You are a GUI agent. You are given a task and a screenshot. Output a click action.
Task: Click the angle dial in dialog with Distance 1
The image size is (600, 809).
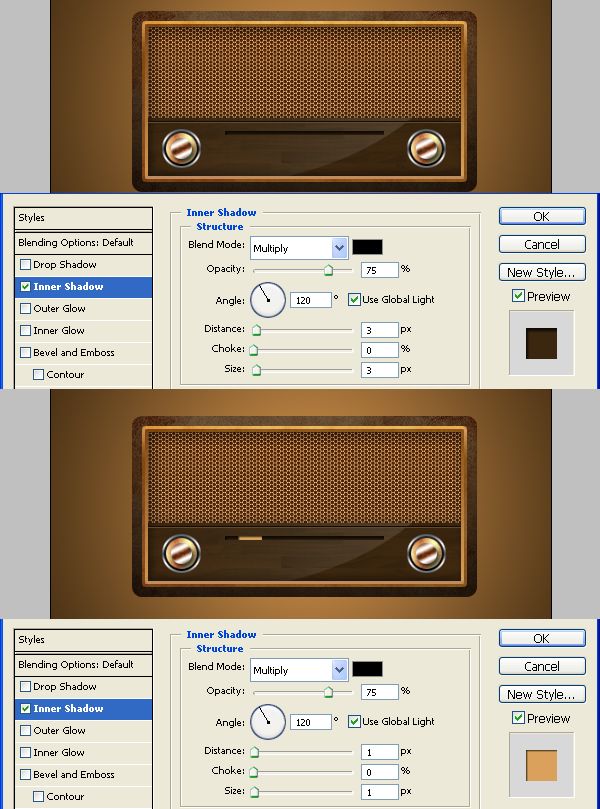pos(268,721)
